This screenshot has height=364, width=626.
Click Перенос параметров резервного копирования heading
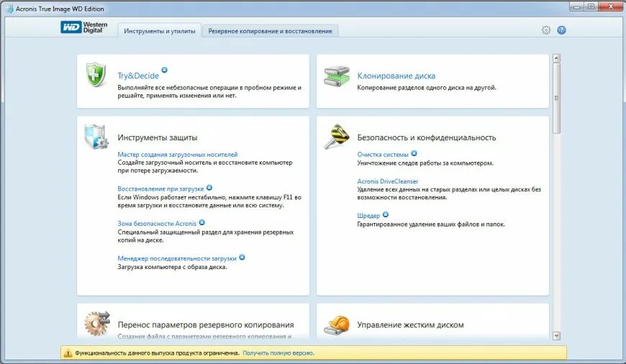(x=206, y=325)
